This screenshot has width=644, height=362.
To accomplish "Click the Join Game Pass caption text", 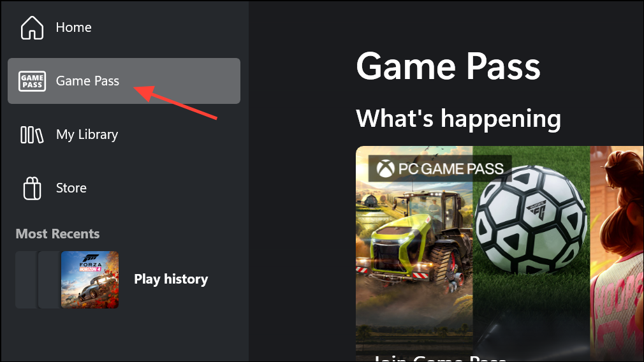I will [439, 358].
